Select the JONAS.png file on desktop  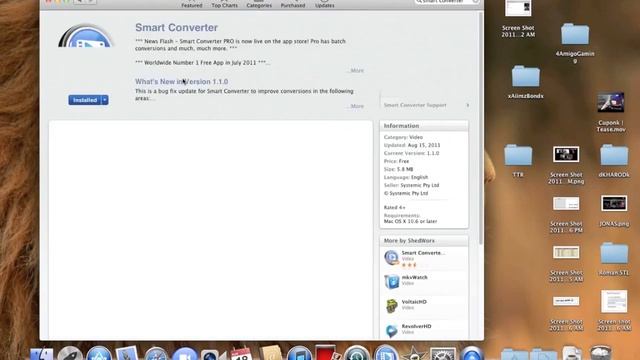click(614, 211)
